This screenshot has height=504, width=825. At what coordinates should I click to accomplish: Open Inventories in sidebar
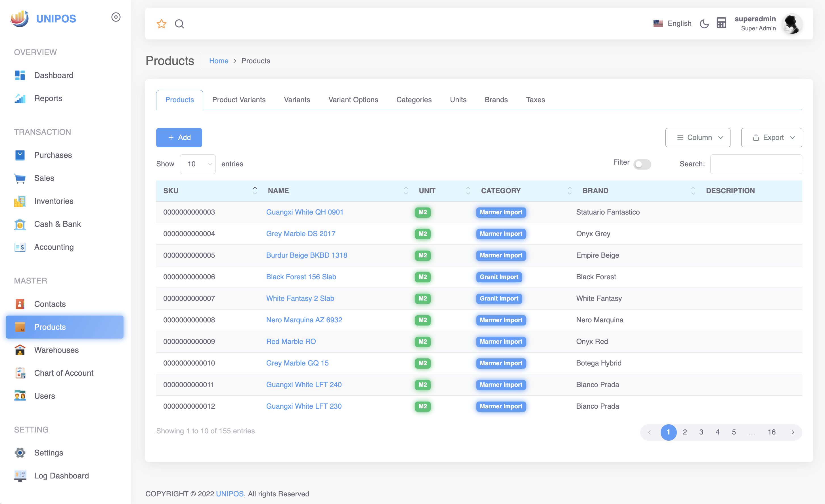coord(65,201)
